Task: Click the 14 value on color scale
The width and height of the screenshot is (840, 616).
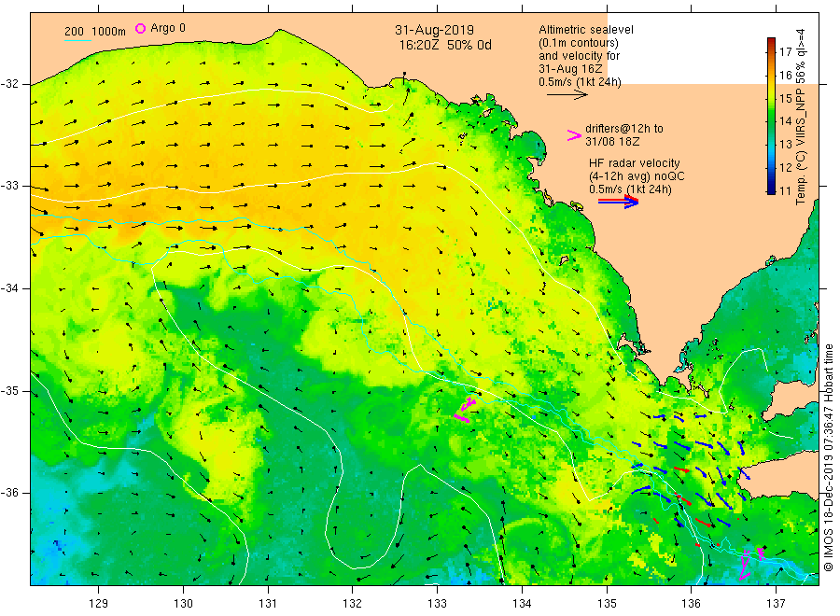Action: coord(785,121)
